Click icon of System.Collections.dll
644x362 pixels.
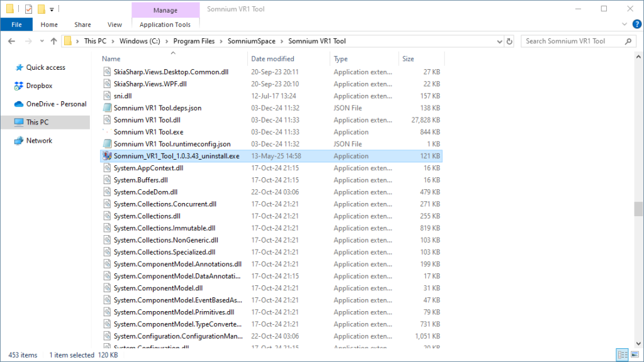click(107, 216)
